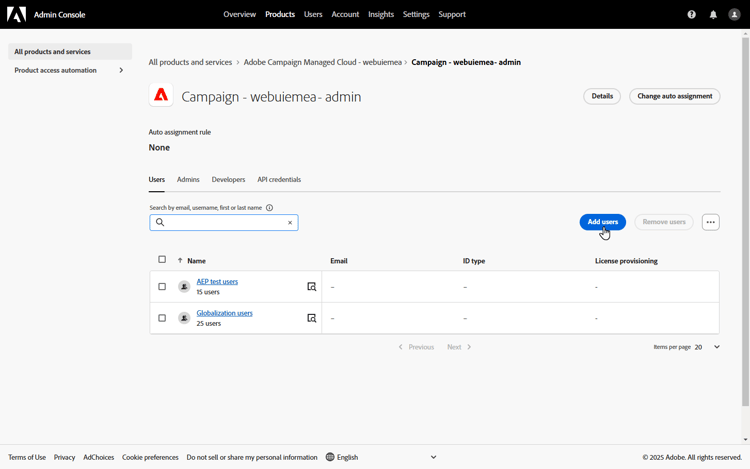
Task: Click the Adobe logo in header
Action: 17,15
